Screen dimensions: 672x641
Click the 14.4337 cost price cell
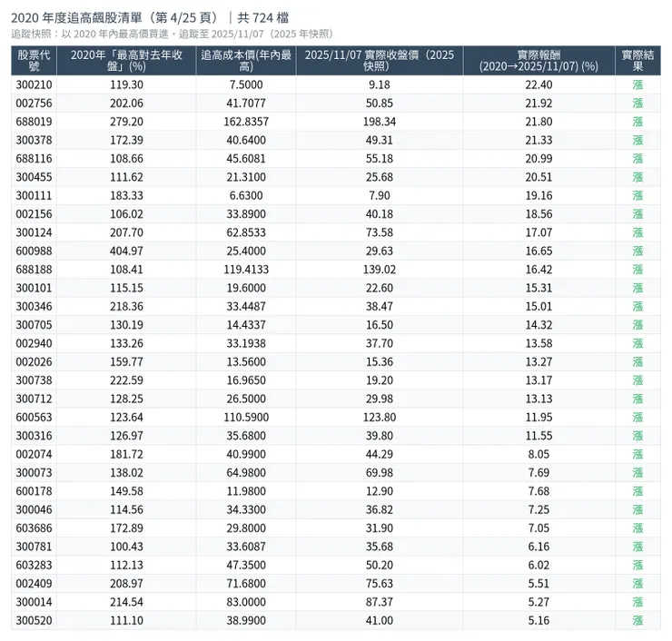(x=246, y=325)
